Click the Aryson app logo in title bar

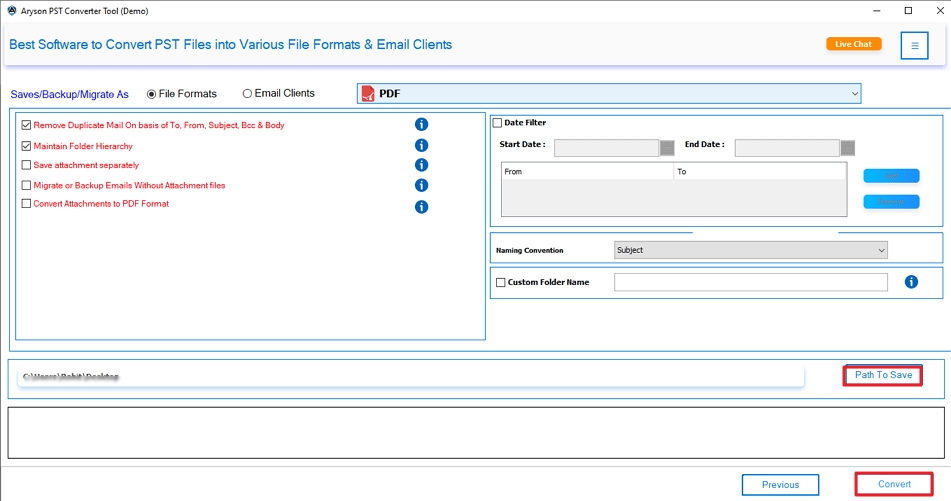tap(12, 11)
